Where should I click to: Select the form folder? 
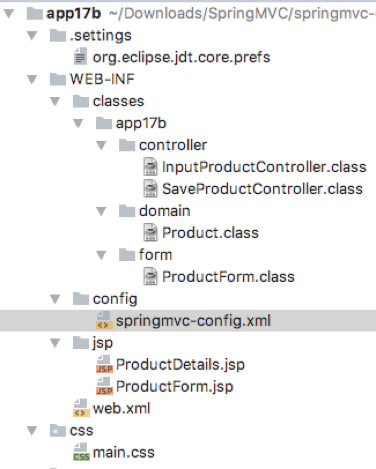pyautogui.click(x=146, y=255)
